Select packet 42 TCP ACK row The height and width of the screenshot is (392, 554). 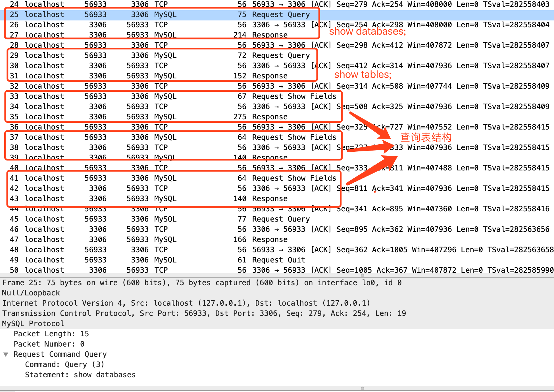(x=277, y=189)
